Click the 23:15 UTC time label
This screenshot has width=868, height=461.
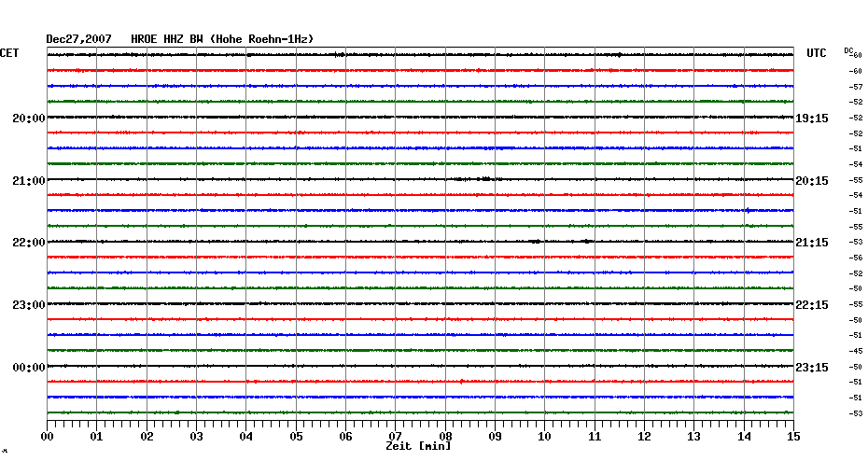pyautogui.click(x=812, y=368)
